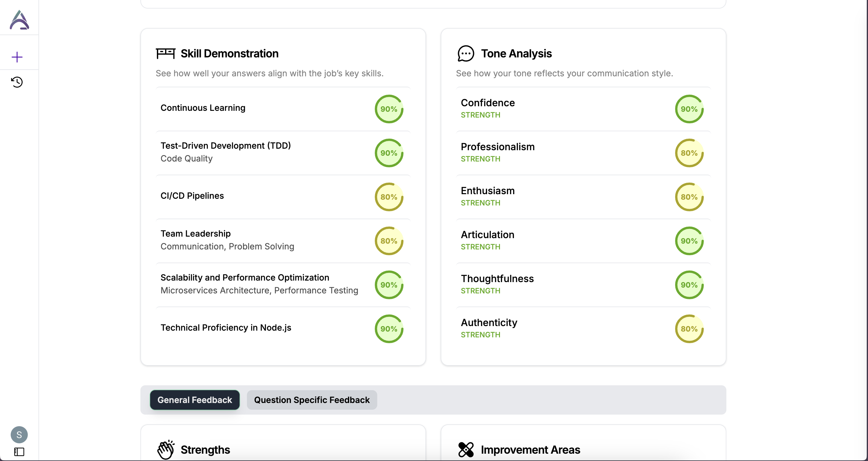The image size is (868, 461).
Task: Click the Strengths clapping hands icon
Action: 165,449
